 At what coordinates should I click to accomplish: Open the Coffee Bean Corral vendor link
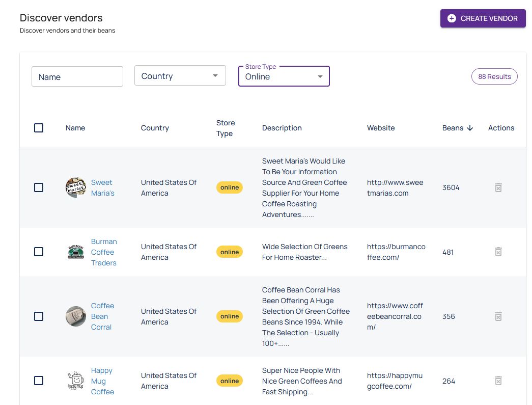tap(102, 316)
